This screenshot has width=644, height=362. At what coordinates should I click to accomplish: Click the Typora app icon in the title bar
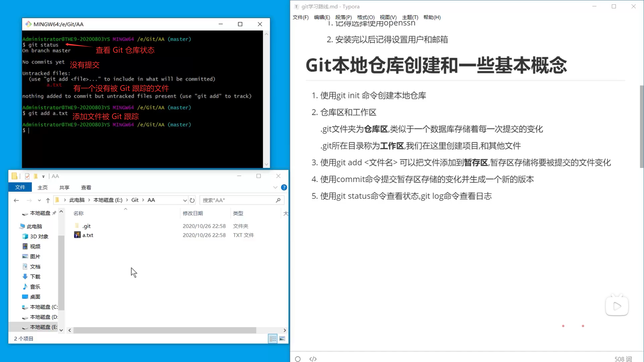tap(296, 6)
